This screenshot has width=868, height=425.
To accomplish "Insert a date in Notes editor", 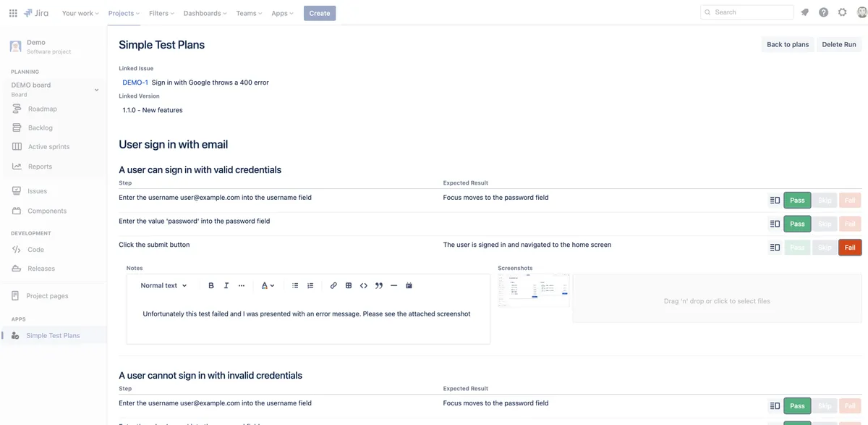I will tap(409, 285).
